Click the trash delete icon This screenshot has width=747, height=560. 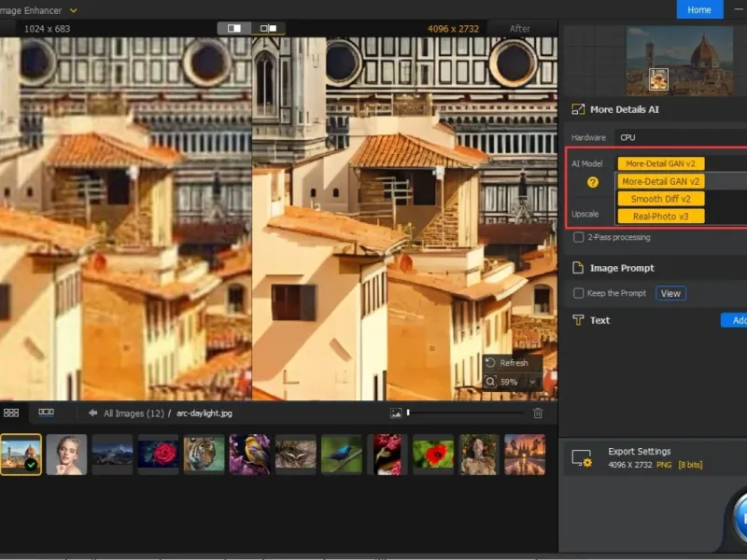538,413
